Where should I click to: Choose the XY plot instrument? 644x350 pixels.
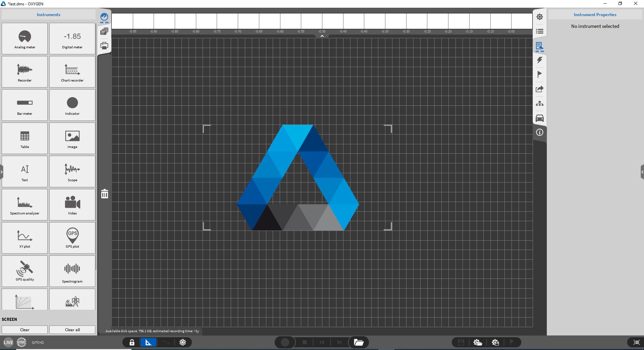pos(25,238)
